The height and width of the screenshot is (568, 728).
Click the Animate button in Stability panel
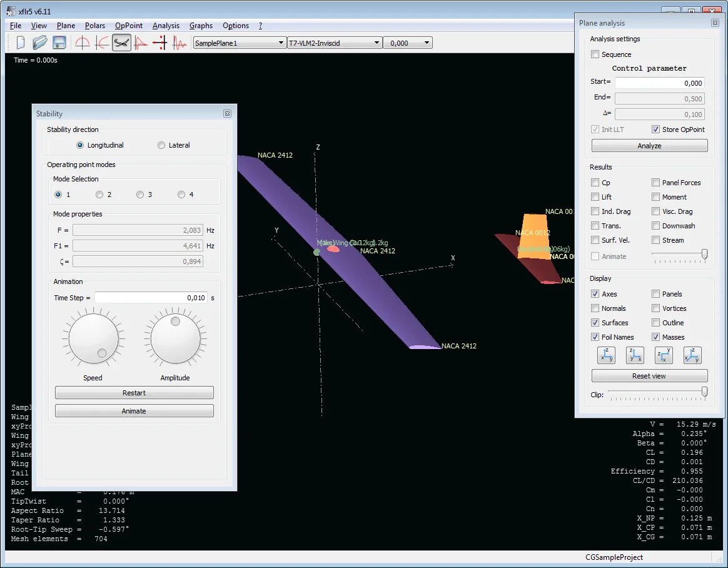[134, 411]
